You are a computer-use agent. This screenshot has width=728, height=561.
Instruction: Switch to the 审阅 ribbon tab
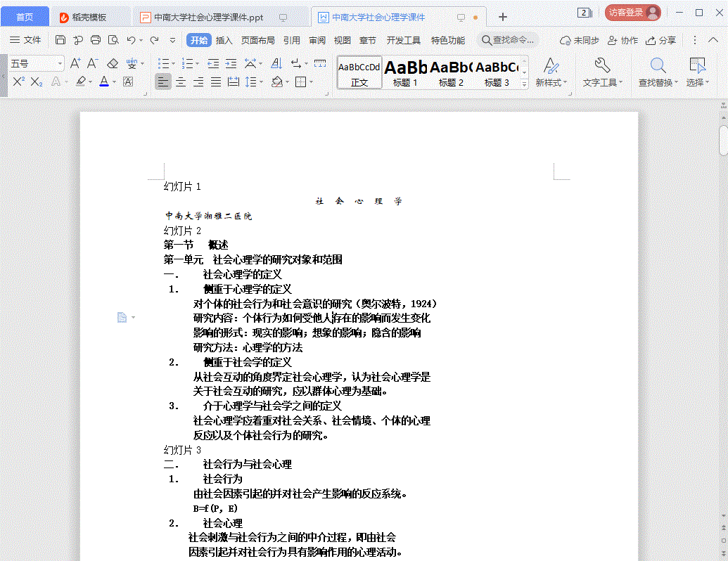pyautogui.click(x=317, y=40)
